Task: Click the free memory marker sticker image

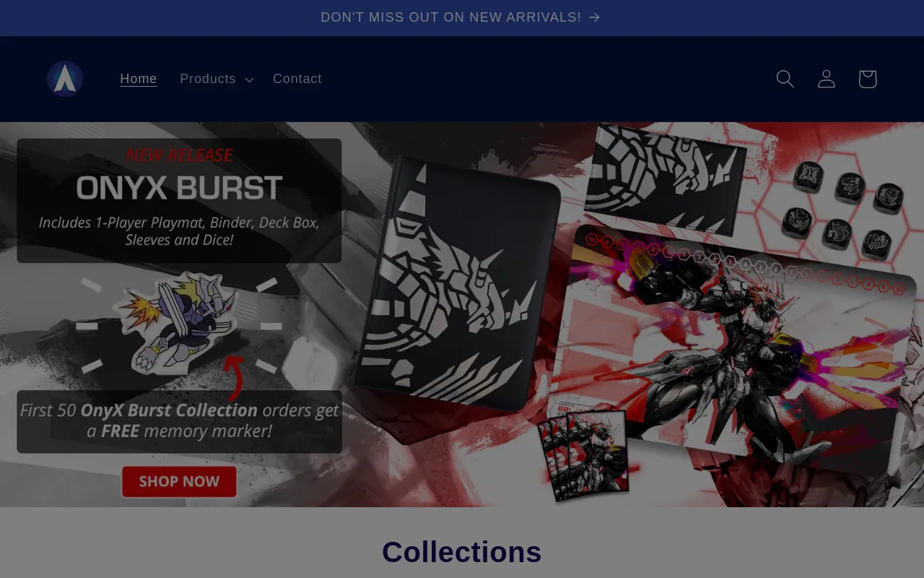Action: [178, 323]
